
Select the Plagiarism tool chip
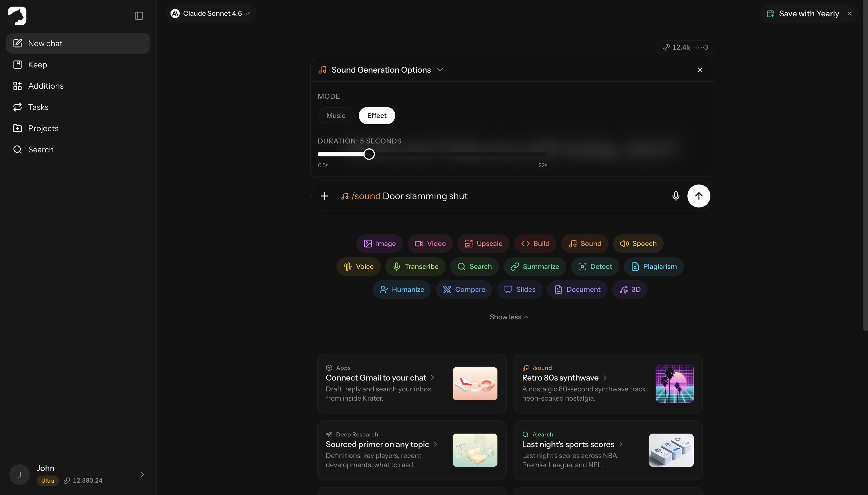(x=654, y=267)
